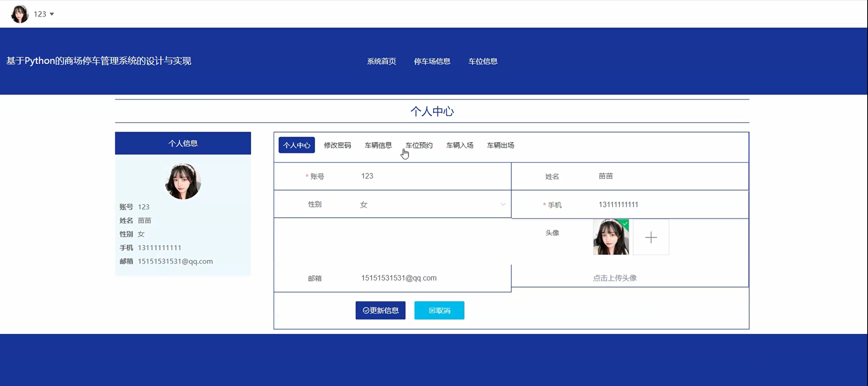Click the user avatar in the top header

pos(19,14)
